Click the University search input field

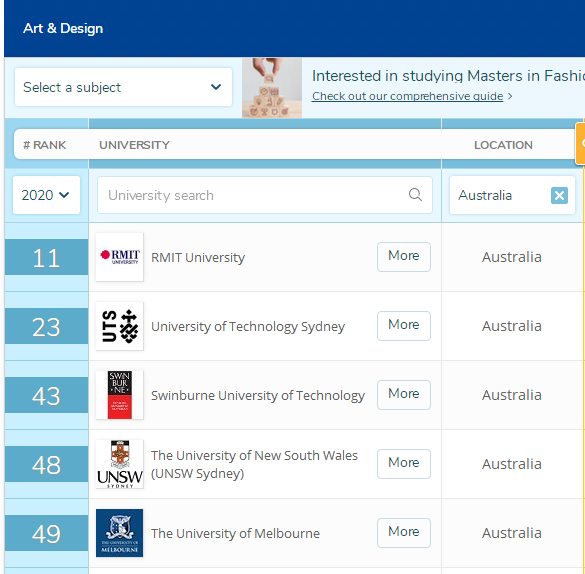pyautogui.click(x=265, y=195)
